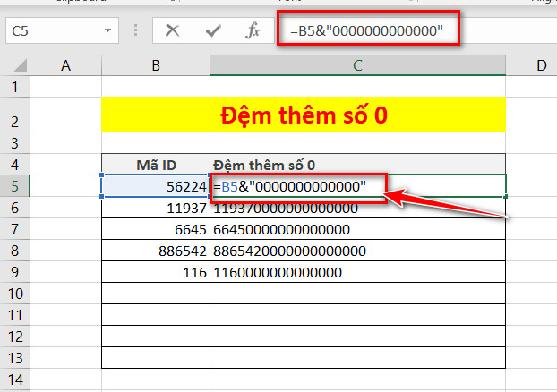
Task: Select row 9 header
Action: [x=15, y=272]
